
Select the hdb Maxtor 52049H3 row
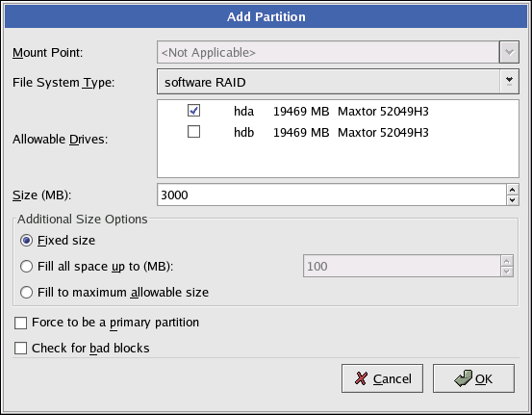tap(338, 132)
